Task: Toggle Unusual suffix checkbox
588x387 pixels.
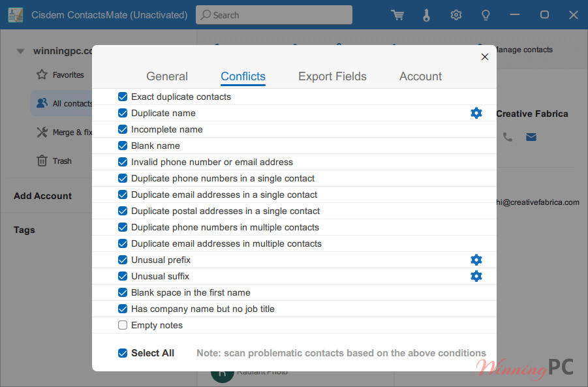Action: coord(123,276)
